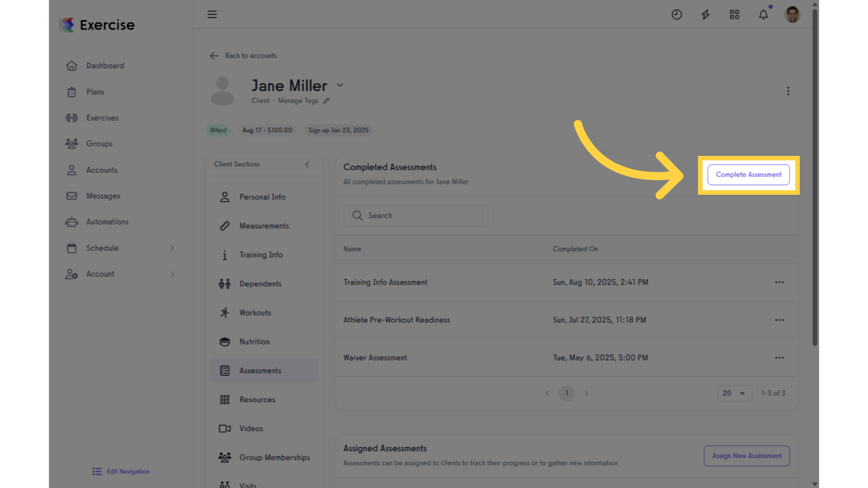868x488 pixels.
Task: Click the Edit Navigation link
Action: 121,471
